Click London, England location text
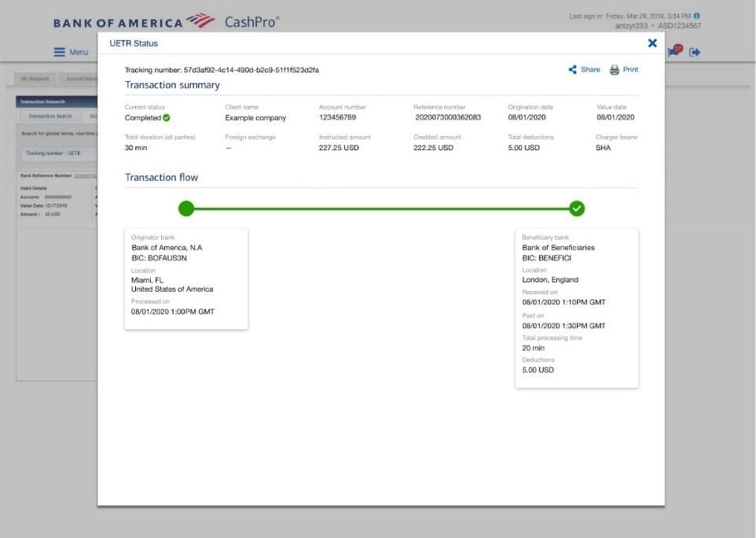This screenshot has height=538, width=756. (x=550, y=280)
